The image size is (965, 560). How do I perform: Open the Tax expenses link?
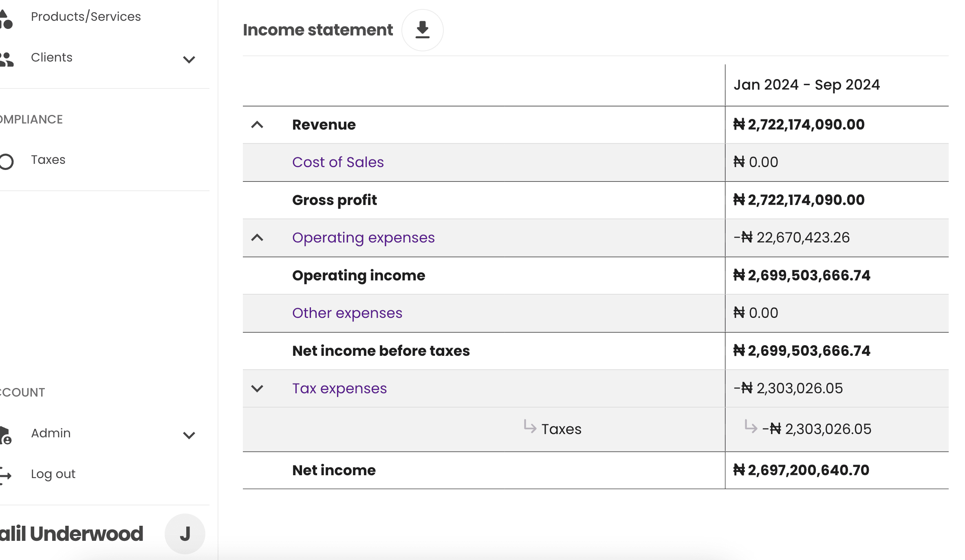click(339, 388)
